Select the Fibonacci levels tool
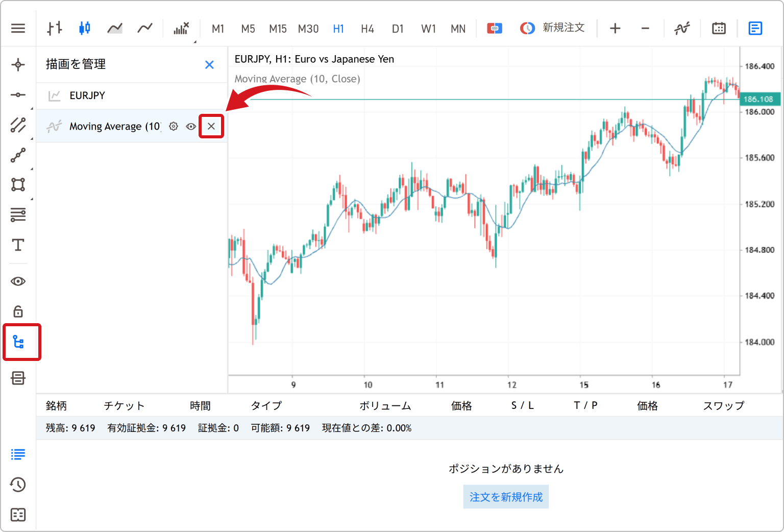The width and height of the screenshot is (784, 532). point(18,215)
